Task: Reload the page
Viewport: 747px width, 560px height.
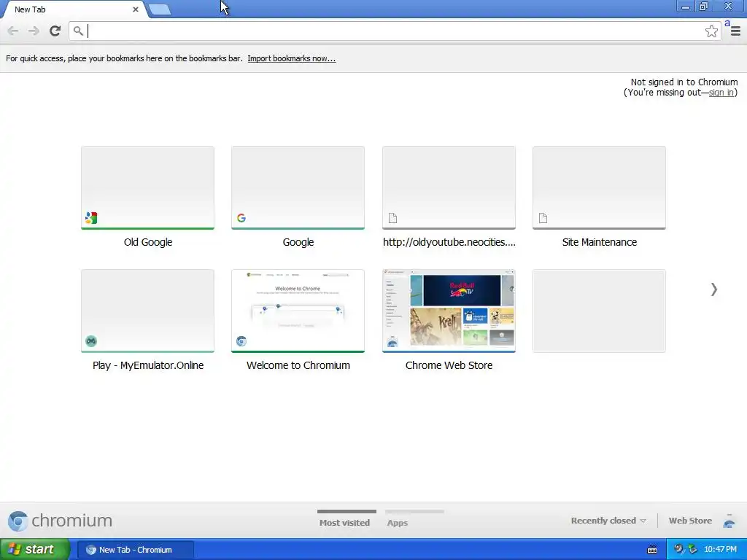Action: (x=55, y=31)
